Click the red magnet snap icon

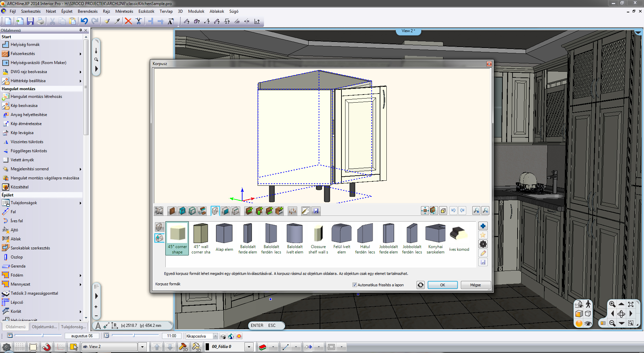pos(46,347)
